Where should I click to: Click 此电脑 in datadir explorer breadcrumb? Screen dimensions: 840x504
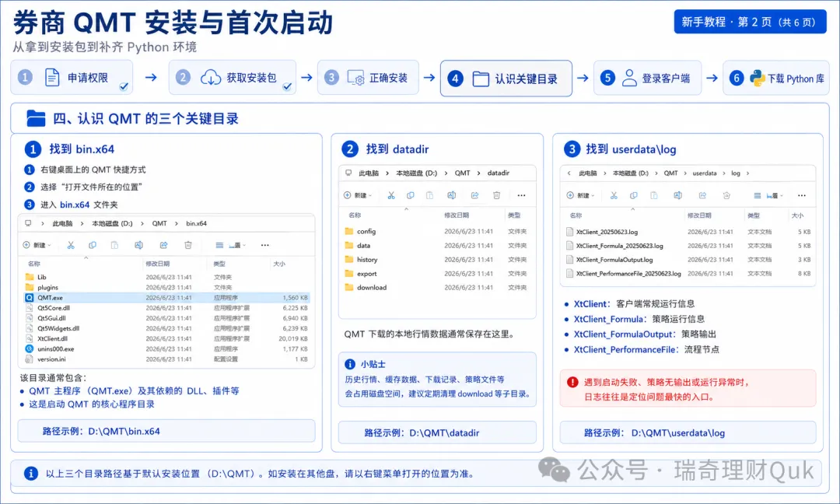tap(369, 173)
